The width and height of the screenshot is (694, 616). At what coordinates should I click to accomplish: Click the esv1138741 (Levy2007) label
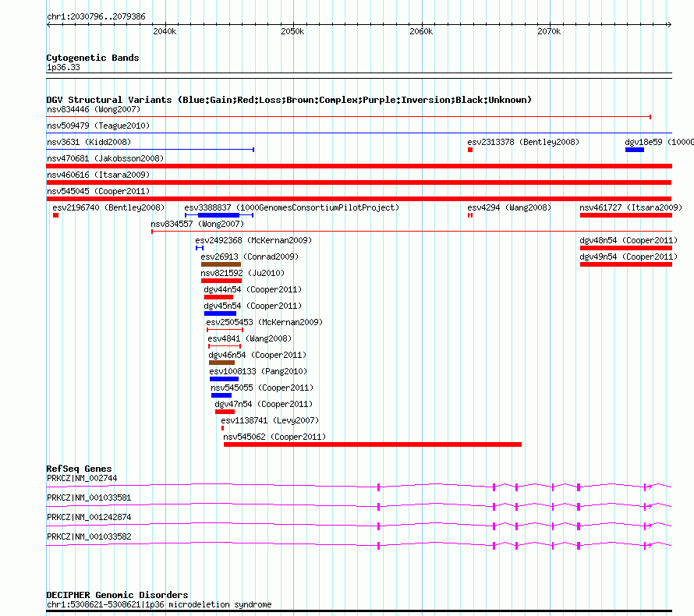click(x=270, y=420)
